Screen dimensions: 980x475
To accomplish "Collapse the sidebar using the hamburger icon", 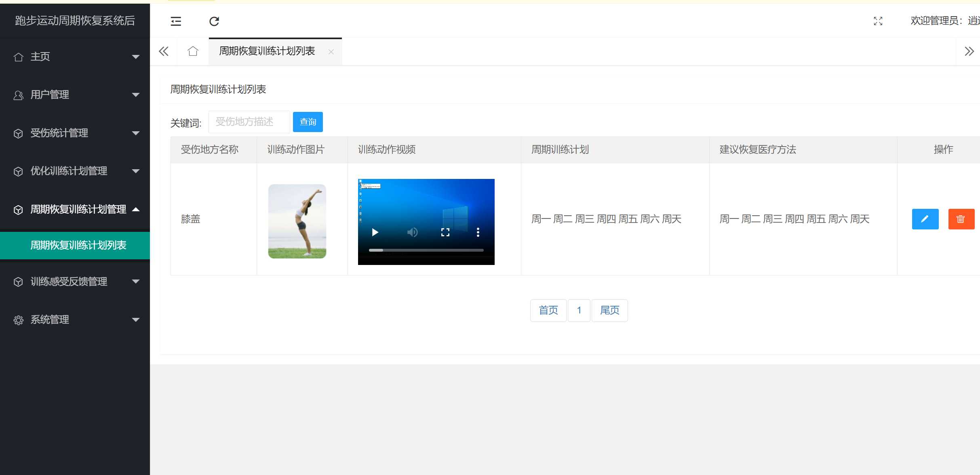I will pyautogui.click(x=176, y=21).
